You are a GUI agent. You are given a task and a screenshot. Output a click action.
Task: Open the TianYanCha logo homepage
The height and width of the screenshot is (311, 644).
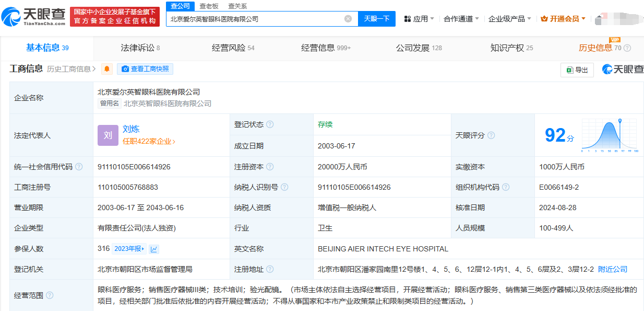coord(33,17)
